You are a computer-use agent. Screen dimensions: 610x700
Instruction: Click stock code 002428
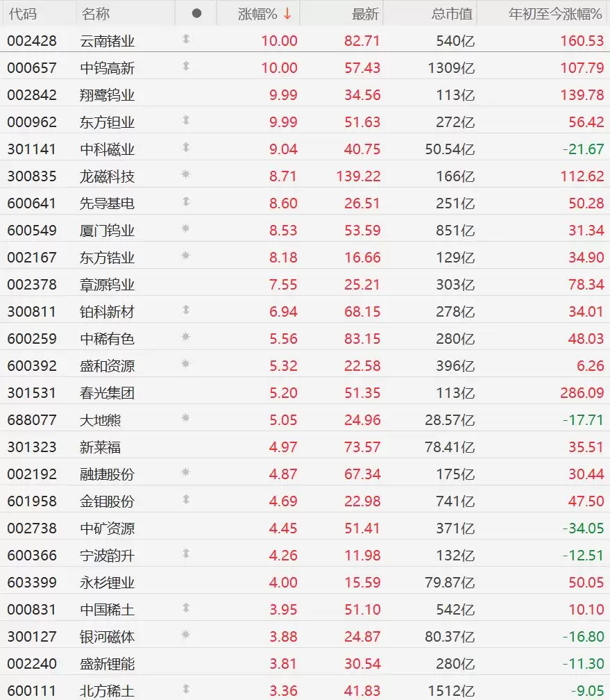tap(32, 41)
